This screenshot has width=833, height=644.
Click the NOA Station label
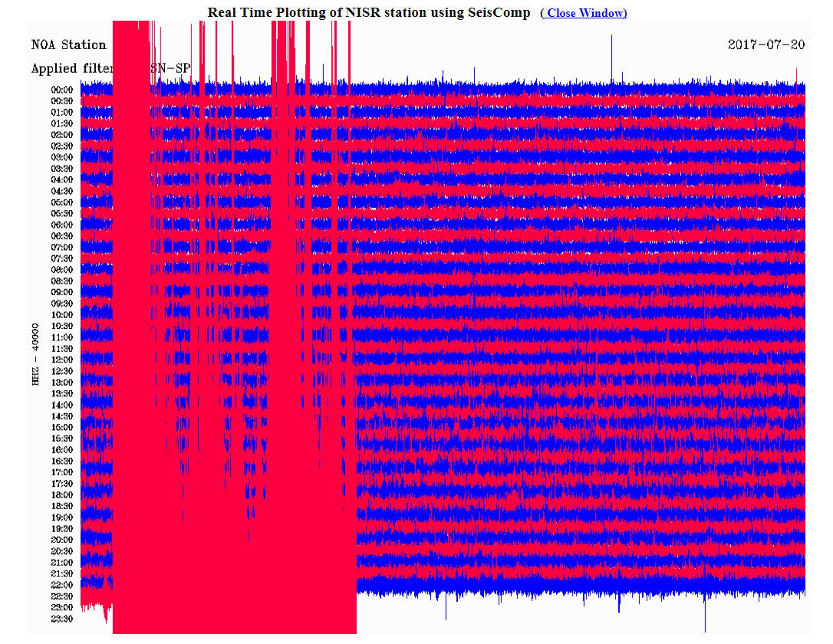tap(68, 44)
